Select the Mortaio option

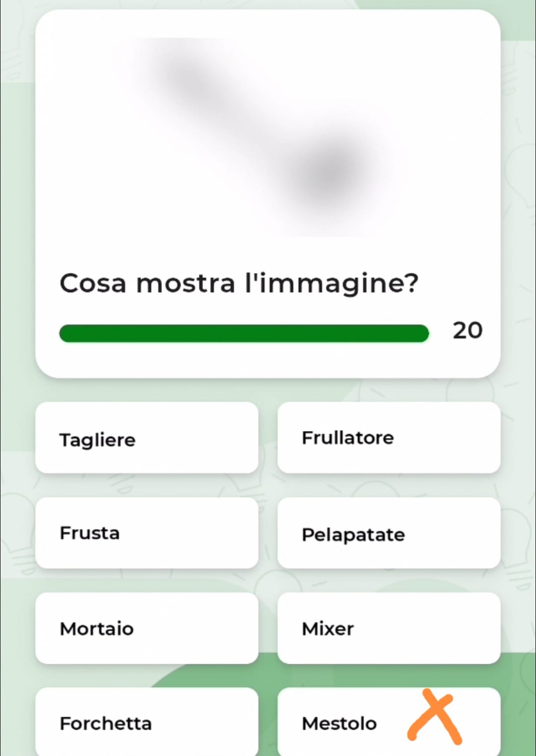(x=147, y=629)
